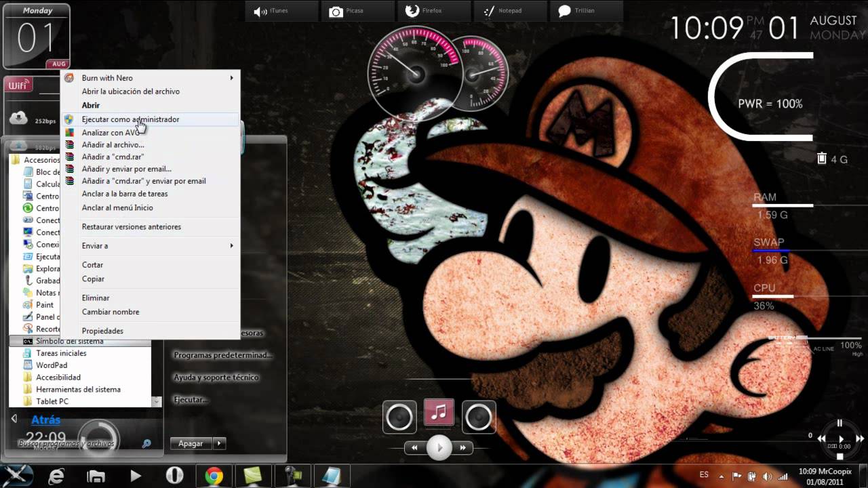
Task: Click the blue notepad taskbar icon
Action: click(x=332, y=476)
